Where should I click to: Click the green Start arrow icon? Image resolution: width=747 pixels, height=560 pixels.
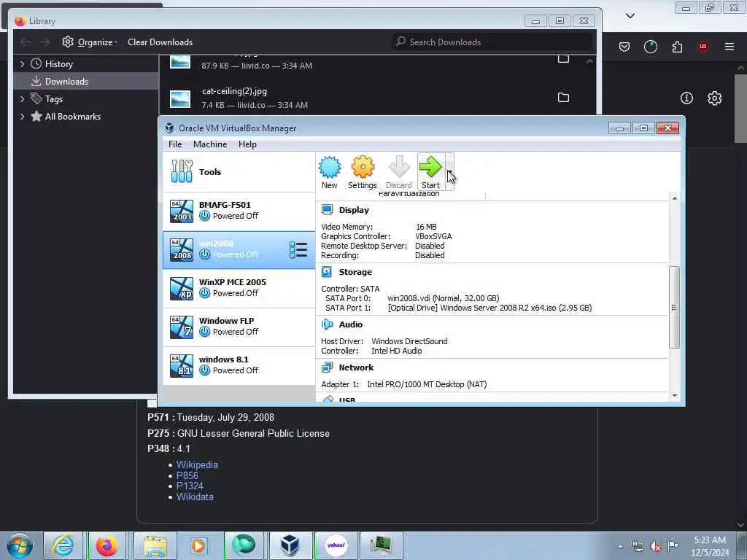coord(430,167)
